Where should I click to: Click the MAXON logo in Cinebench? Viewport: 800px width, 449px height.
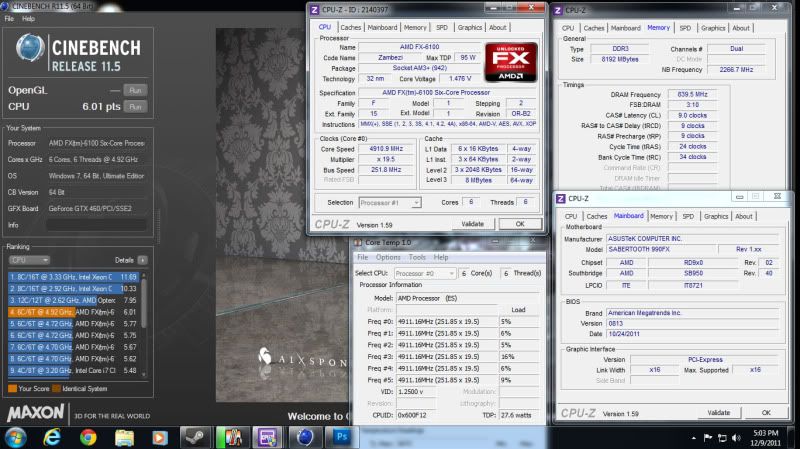36,412
